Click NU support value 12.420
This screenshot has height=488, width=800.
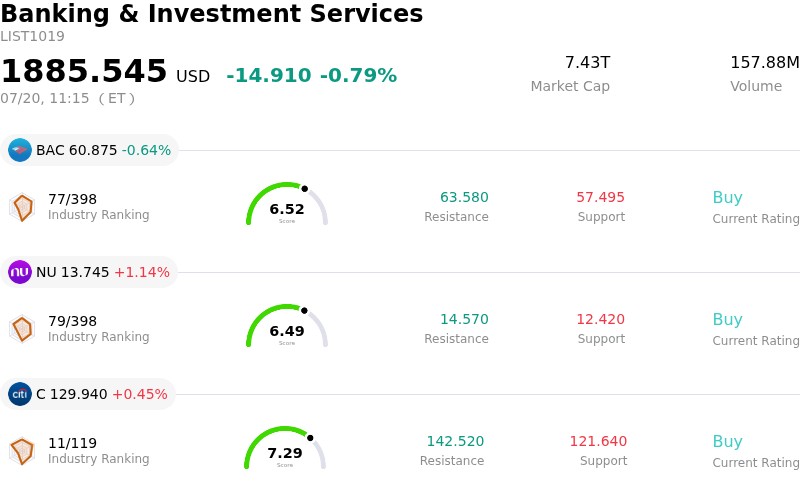click(x=601, y=319)
